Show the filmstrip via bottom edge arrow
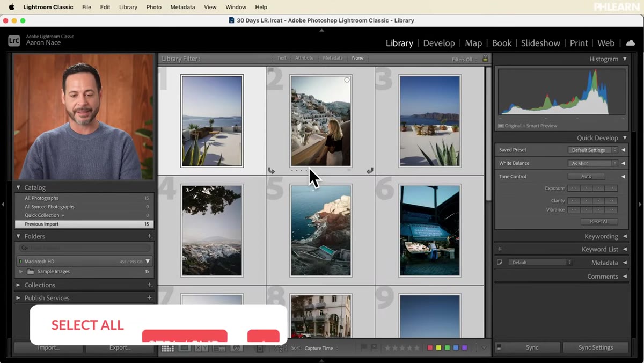This screenshot has width=644, height=363. point(322,360)
